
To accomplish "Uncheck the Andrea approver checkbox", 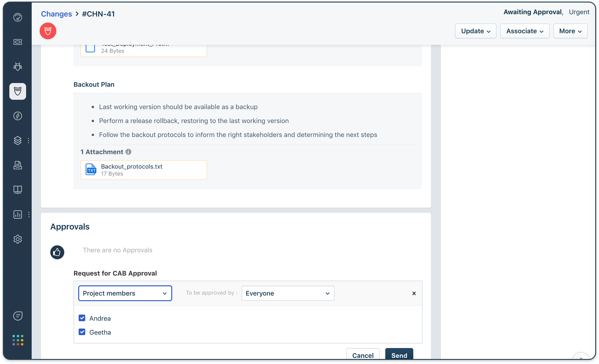I will 82,318.
